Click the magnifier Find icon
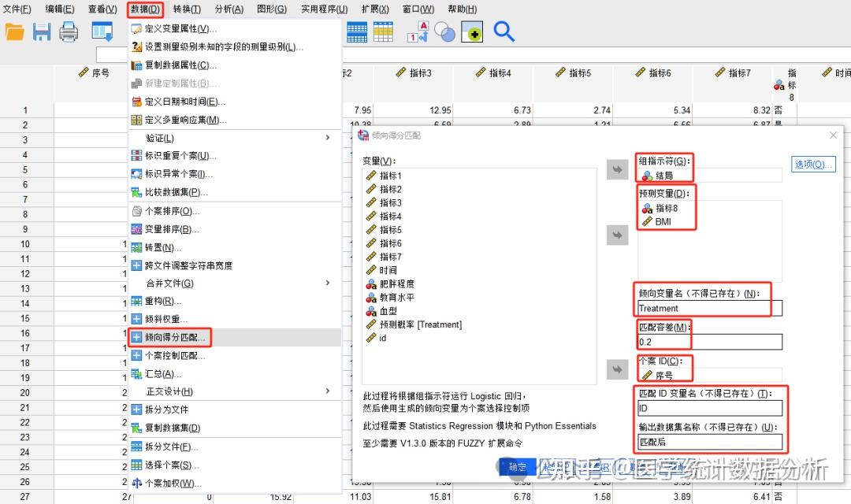The width and height of the screenshot is (851, 504). [x=503, y=33]
